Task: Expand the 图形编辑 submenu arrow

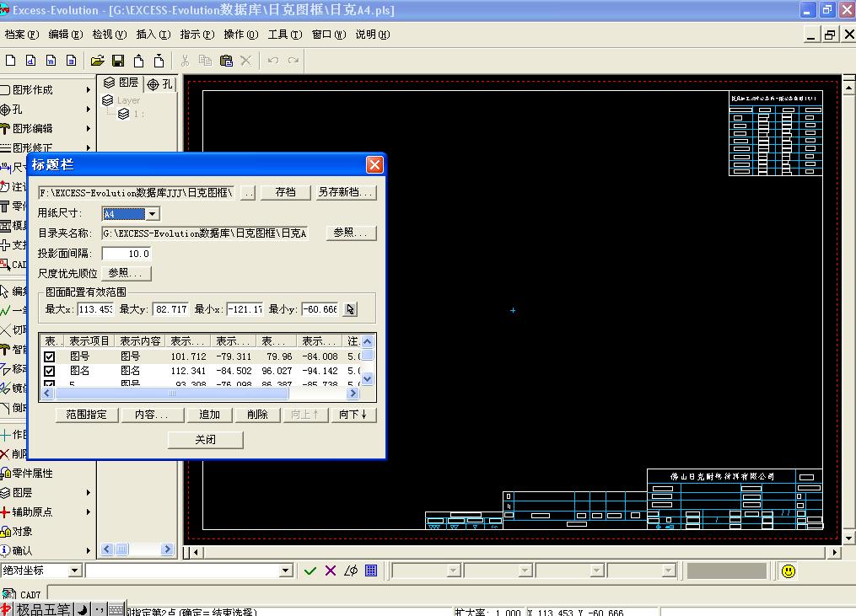Action: pyautogui.click(x=89, y=129)
